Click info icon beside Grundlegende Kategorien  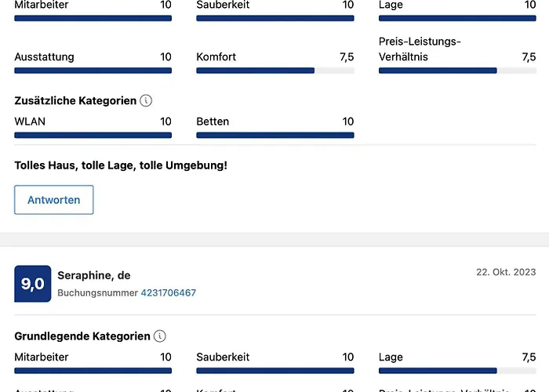(160, 336)
